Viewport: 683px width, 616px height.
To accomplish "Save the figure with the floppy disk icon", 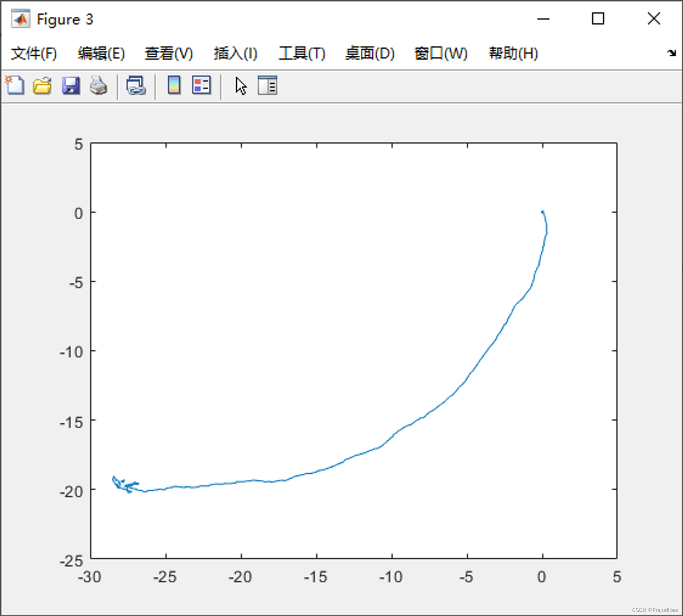I will tap(71, 85).
